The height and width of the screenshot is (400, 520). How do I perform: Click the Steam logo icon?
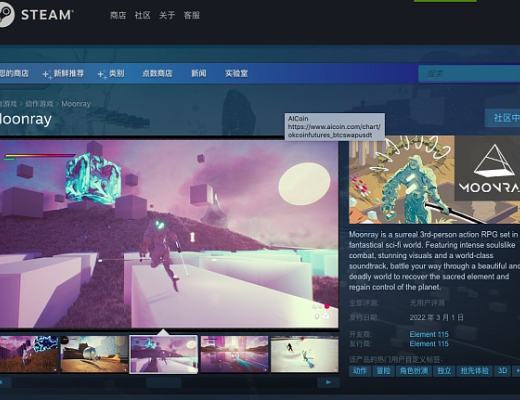tap(6, 15)
